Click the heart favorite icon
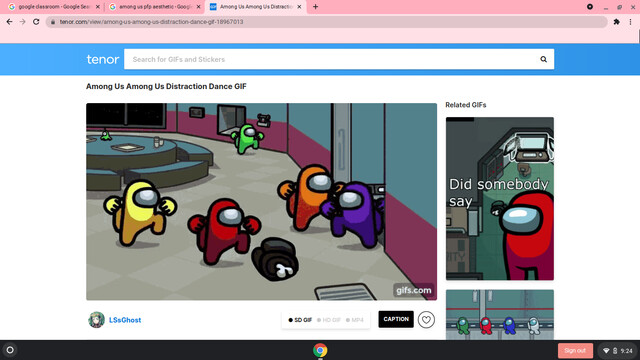This screenshot has height=360, width=640. pos(426,320)
